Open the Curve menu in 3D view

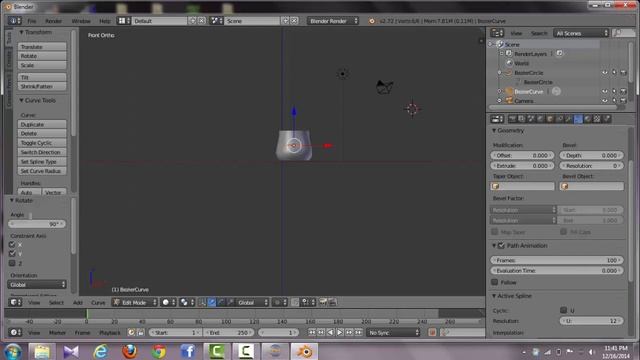(x=98, y=302)
